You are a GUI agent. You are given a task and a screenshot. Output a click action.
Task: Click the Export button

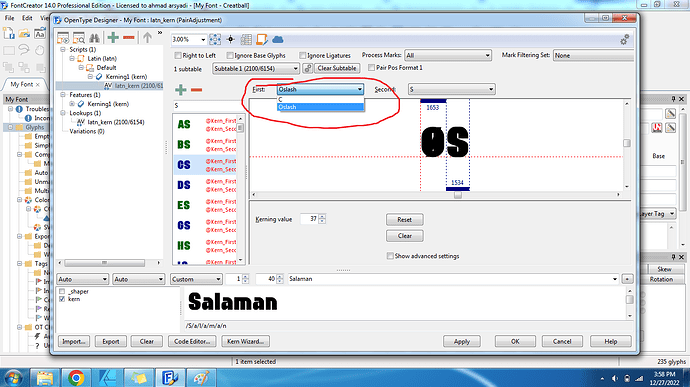tap(110, 341)
